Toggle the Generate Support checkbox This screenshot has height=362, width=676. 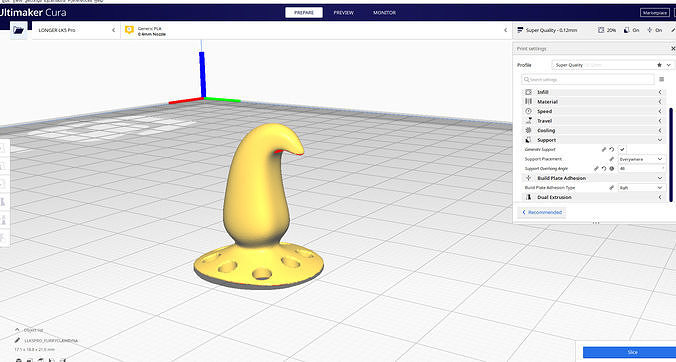coord(622,149)
